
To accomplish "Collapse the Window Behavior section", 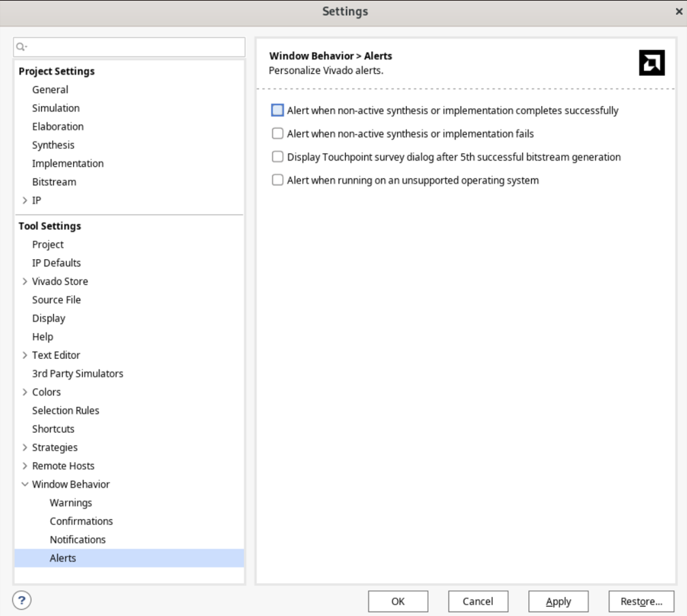I will click(x=24, y=484).
